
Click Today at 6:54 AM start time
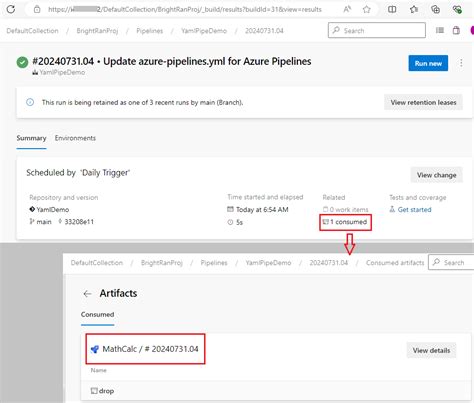pos(262,210)
